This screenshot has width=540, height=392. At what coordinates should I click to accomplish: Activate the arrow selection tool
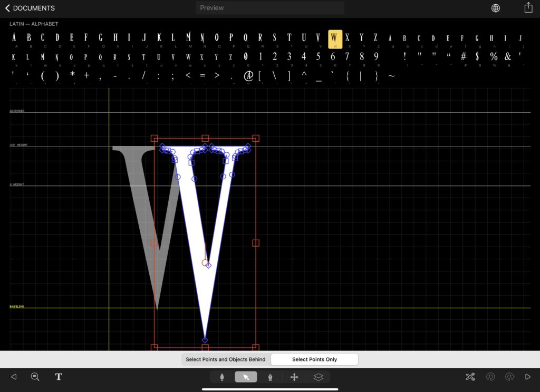point(246,377)
